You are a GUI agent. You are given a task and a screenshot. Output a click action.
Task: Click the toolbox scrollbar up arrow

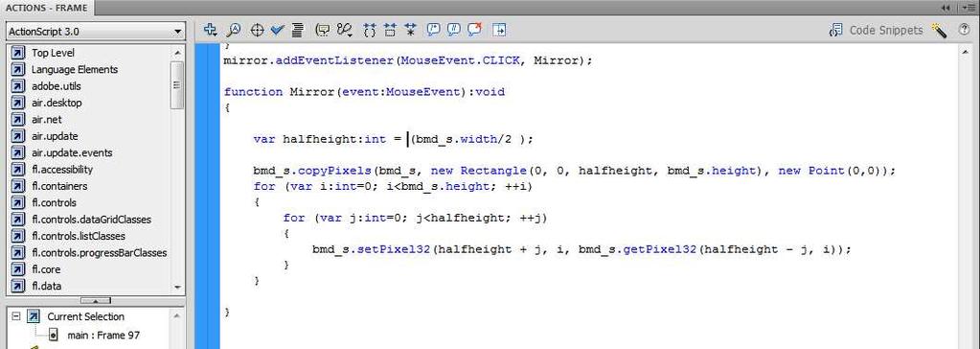[177, 53]
